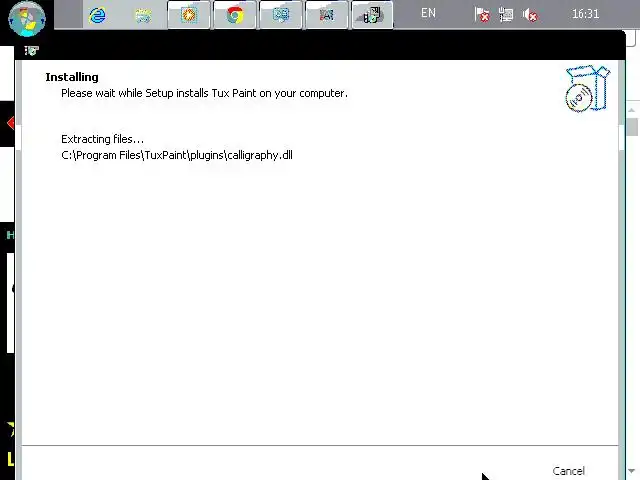Click the calligraphy.dll file path text
The height and width of the screenshot is (480, 640).
(x=177, y=155)
